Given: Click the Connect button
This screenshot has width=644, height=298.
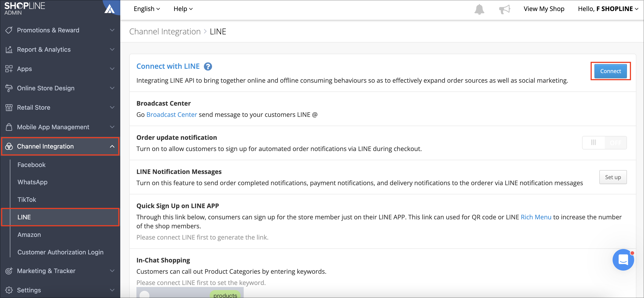Looking at the screenshot, I should tap(610, 71).
